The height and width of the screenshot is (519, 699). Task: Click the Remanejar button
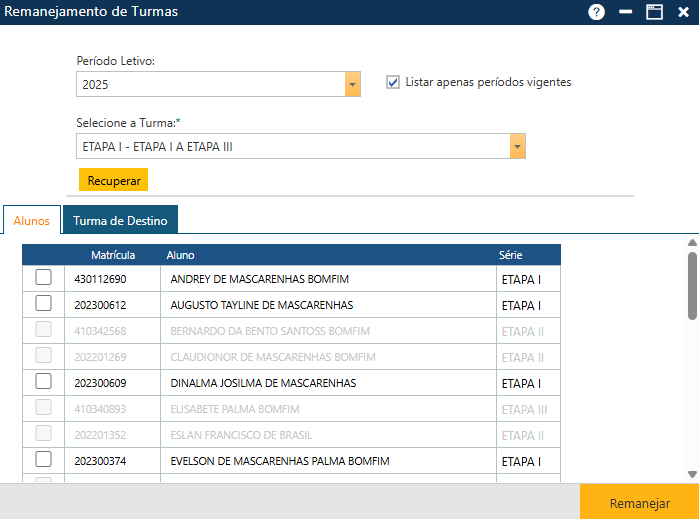coord(639,503)
